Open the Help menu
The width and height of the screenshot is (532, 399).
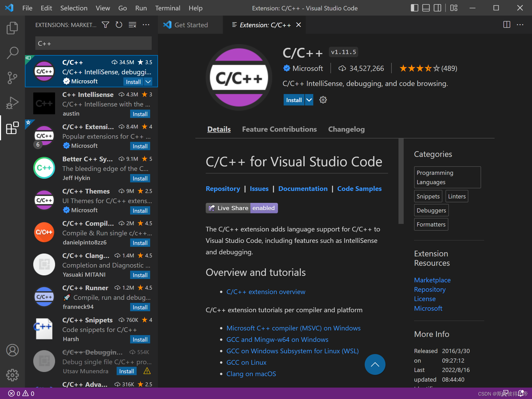pyautogui.click(x=195, y=8)
